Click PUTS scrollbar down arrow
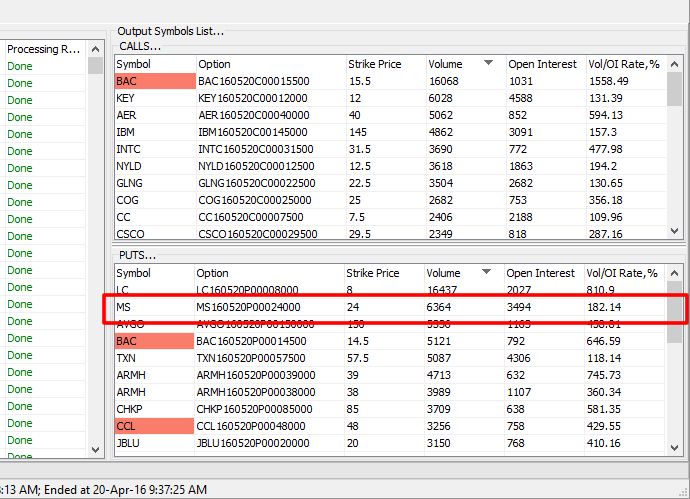The width and height of the screenshot is (690, 499). pyautogui.click(x=674, y=448)
